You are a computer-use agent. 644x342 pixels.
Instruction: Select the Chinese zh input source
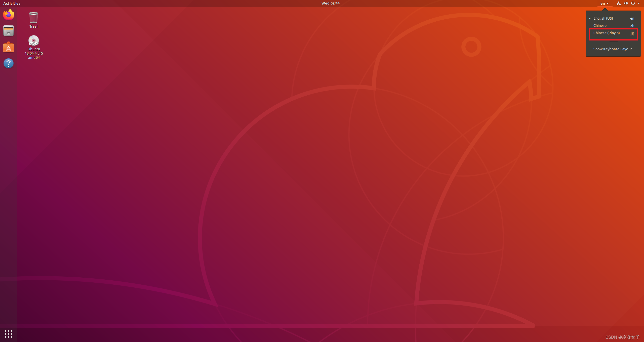(600, 25)
